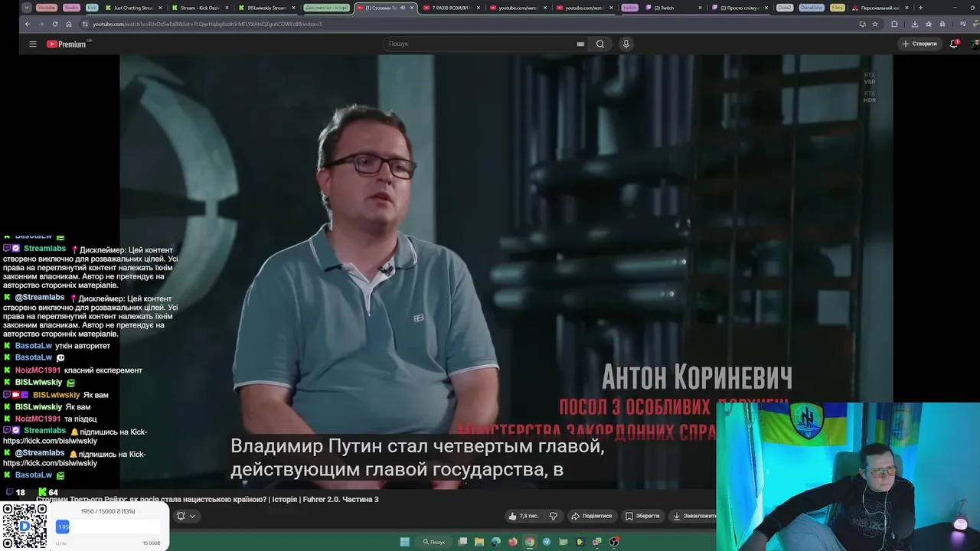Image resolution: width=980 pixels, height=551 pixels.
Task: Open the browser home button
Action: tap(68, 24)
